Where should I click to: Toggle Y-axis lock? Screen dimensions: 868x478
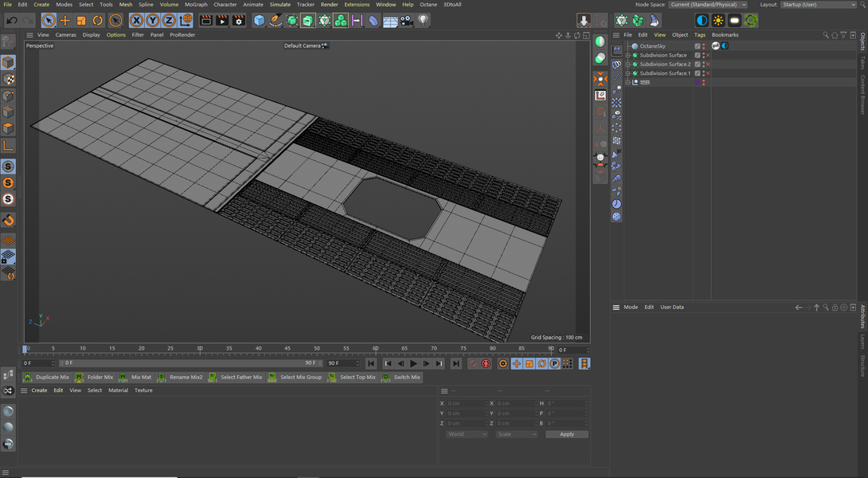click(152, 21)
